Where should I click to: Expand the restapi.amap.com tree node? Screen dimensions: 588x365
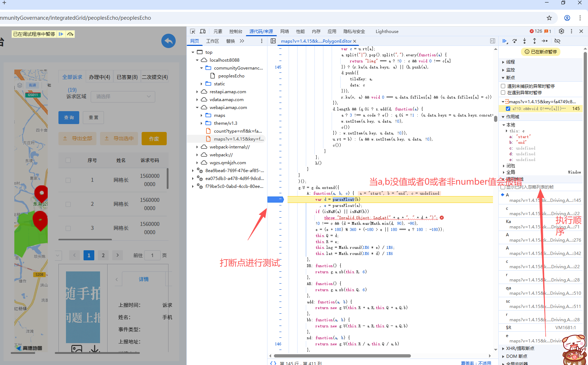[x=197, y=92]
